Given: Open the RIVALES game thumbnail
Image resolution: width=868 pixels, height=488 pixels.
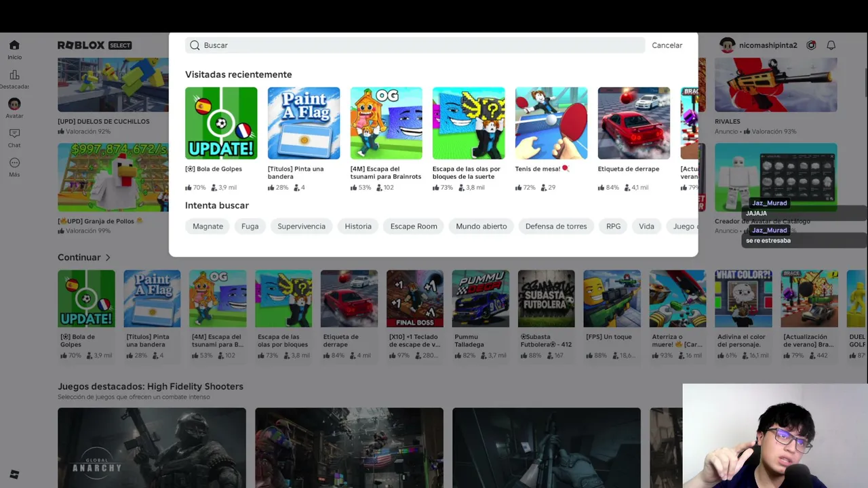Looking at the screenshot, I should pos(776,85).
